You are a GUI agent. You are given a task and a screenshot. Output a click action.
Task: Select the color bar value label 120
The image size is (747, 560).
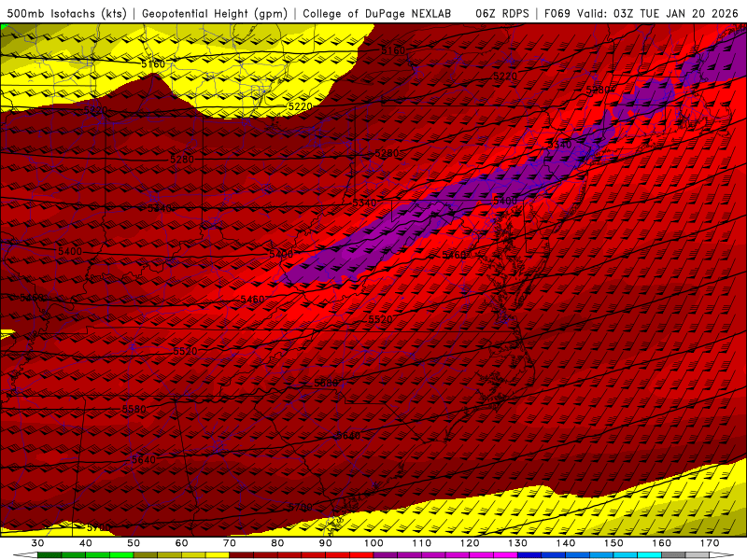(x=470, y=543)
